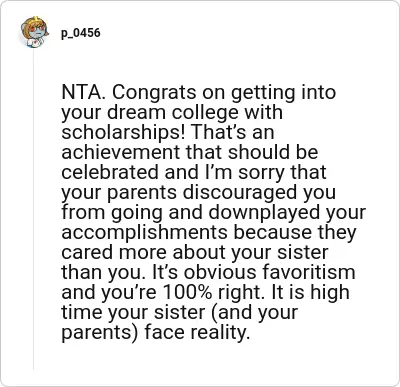Click the 100% text in the comment
Viewport: 400px width, 387px height.
tap(187, 292)
